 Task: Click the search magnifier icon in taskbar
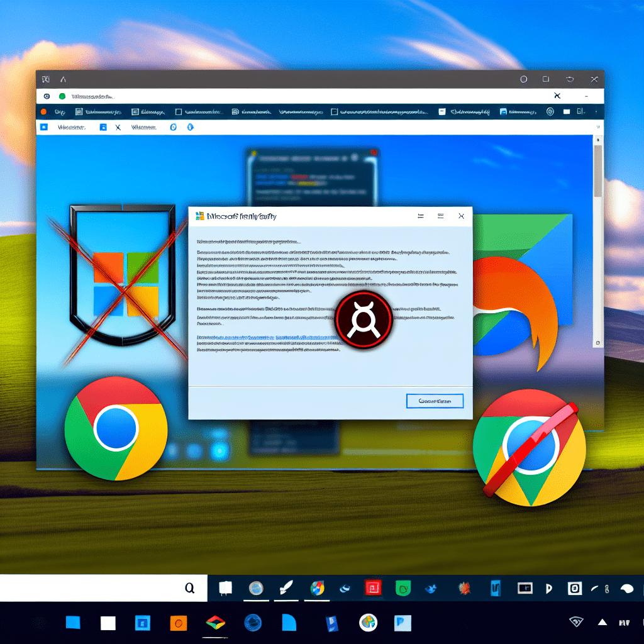click(189, 588)
